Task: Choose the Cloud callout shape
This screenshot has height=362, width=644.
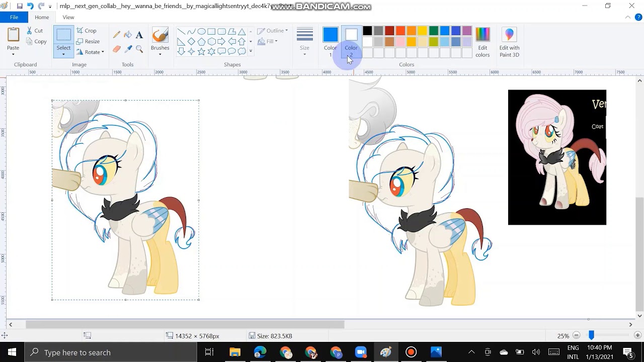Action: [x=242, y=51]
